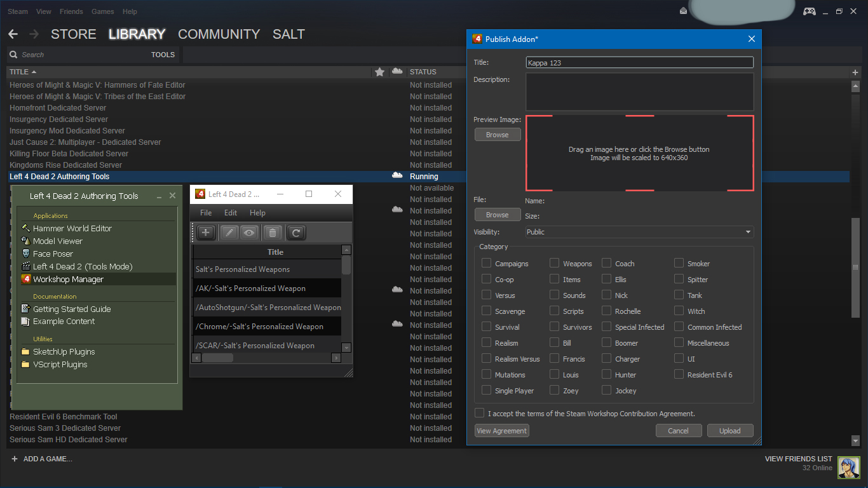Click the eye view icon in Workshop Manager

[248, 233]
